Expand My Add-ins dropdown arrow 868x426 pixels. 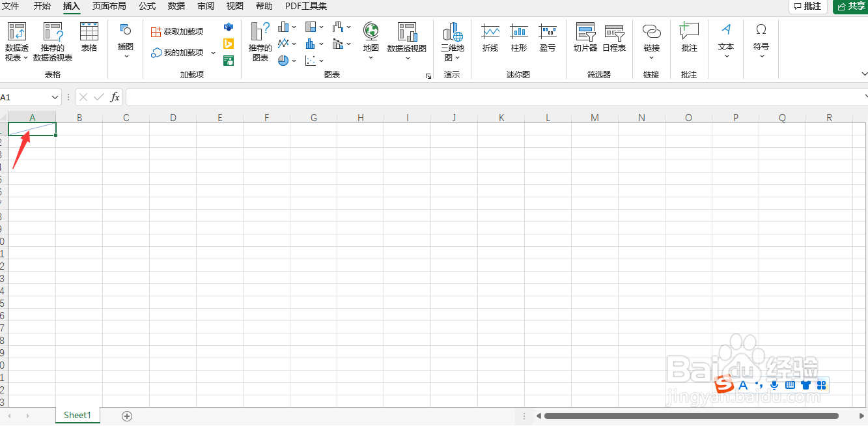click(x=213, y=53)
